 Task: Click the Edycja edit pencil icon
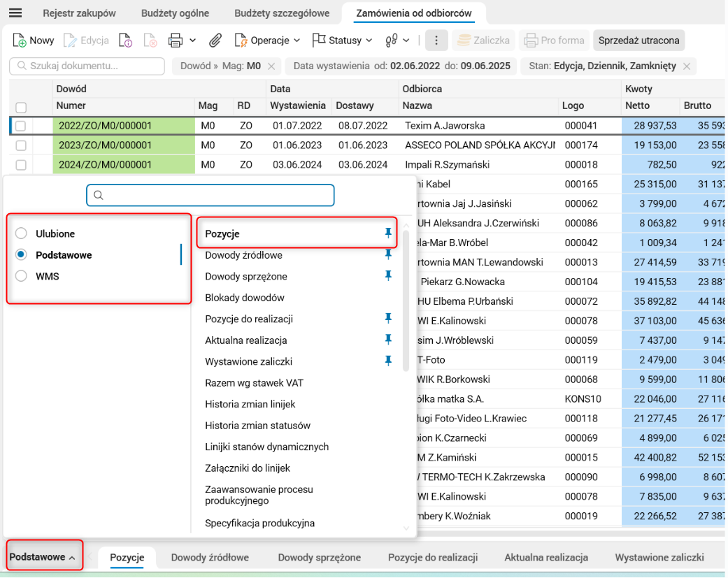pos(70,41)
